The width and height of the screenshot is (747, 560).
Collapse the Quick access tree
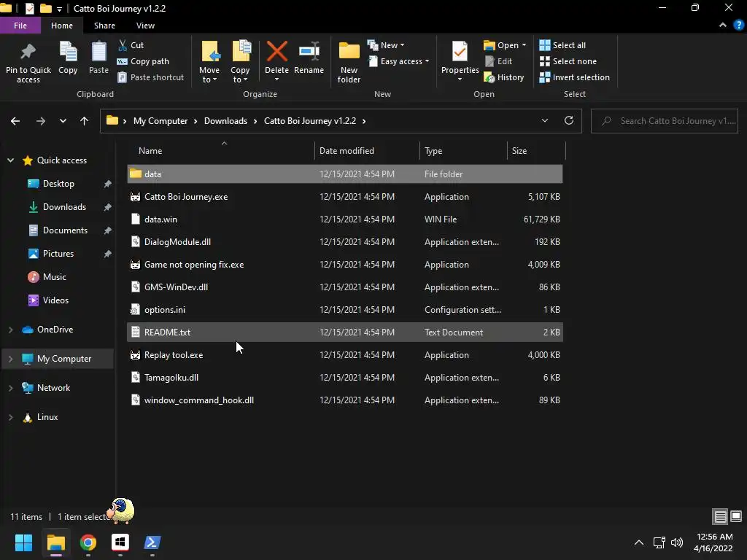[10, 160]
